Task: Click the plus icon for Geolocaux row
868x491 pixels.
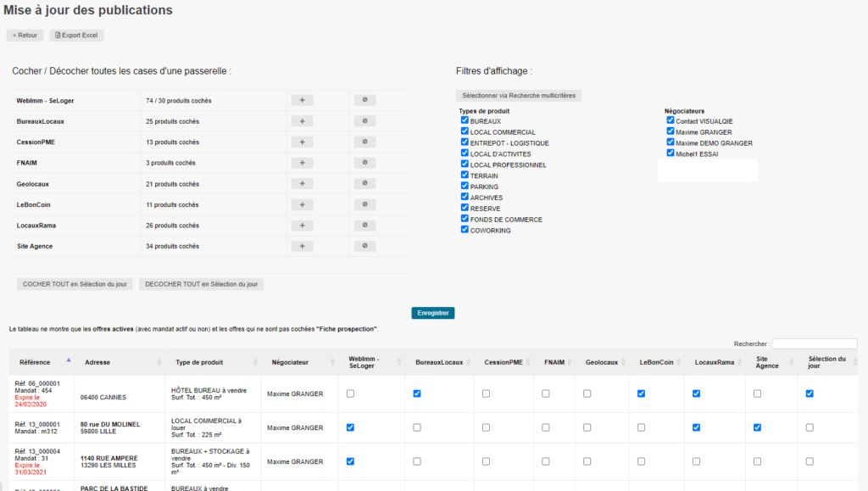Action: 302,184
